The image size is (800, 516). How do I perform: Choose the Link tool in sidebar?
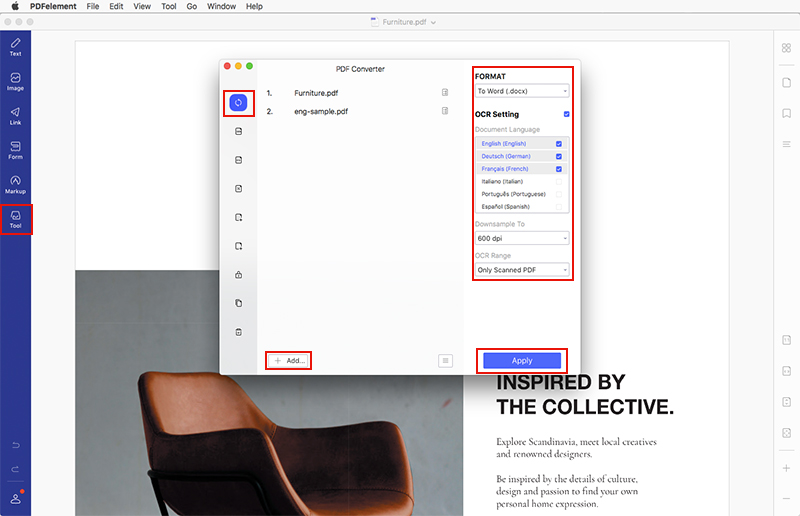click(15, 115)
